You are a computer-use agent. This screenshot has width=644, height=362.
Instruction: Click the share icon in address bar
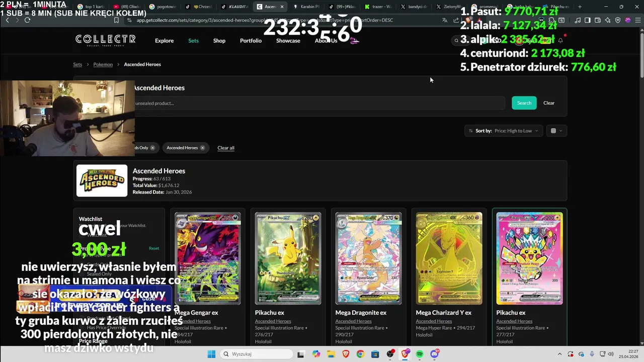pyautogui.click(x=456, y=20)
